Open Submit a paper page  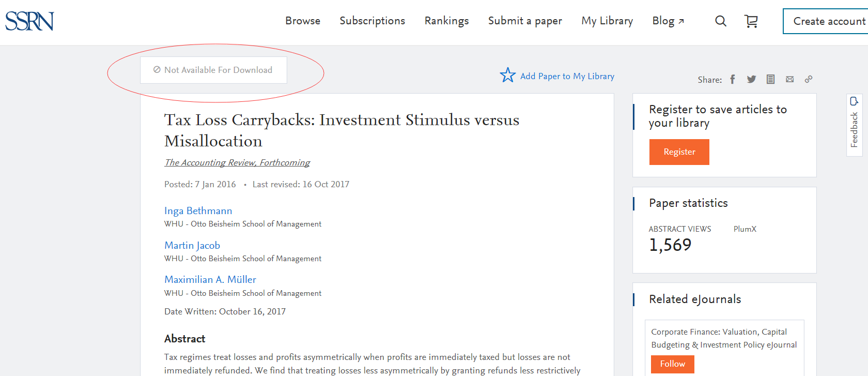525,21
